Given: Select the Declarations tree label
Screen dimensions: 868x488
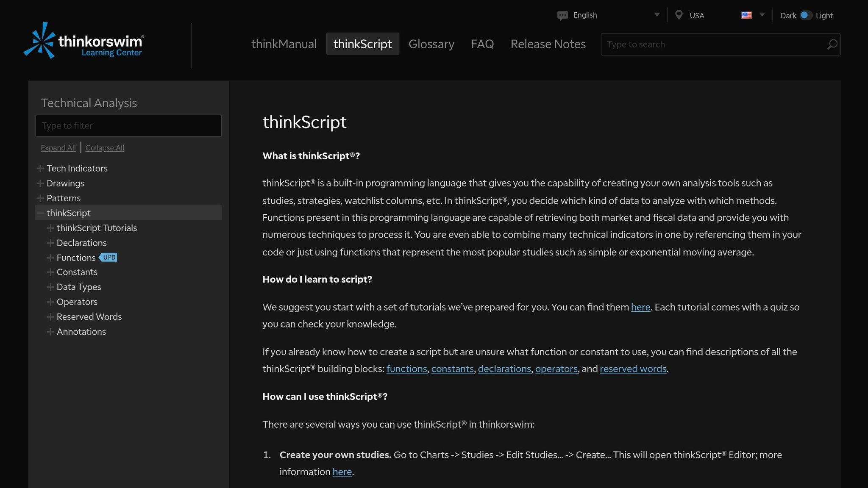Looking at the screenshot, I should click(82, 243).
